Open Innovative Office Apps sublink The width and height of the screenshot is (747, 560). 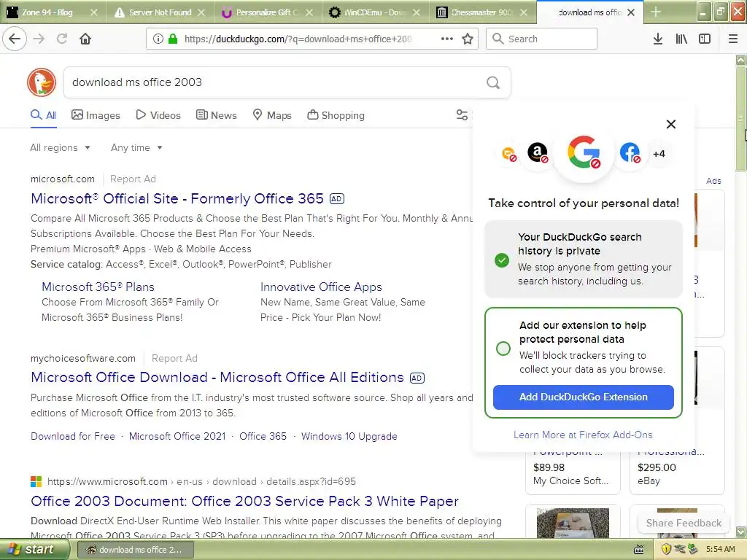pos(321,287)
